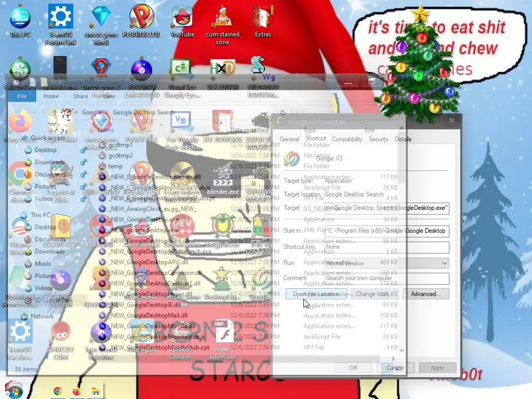Sort files by the Date modified column header

pyautogui.click(x=249, y=130)
